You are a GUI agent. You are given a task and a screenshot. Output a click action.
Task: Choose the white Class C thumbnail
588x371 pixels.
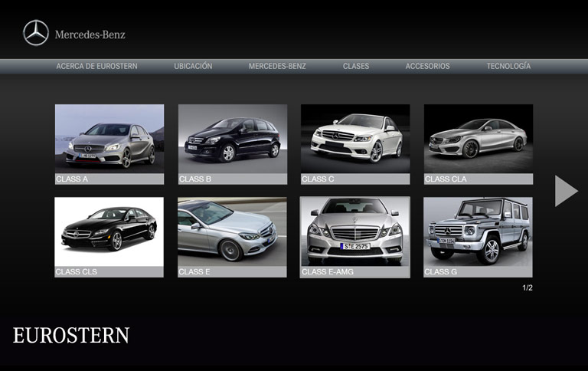[x=355, y=139]
